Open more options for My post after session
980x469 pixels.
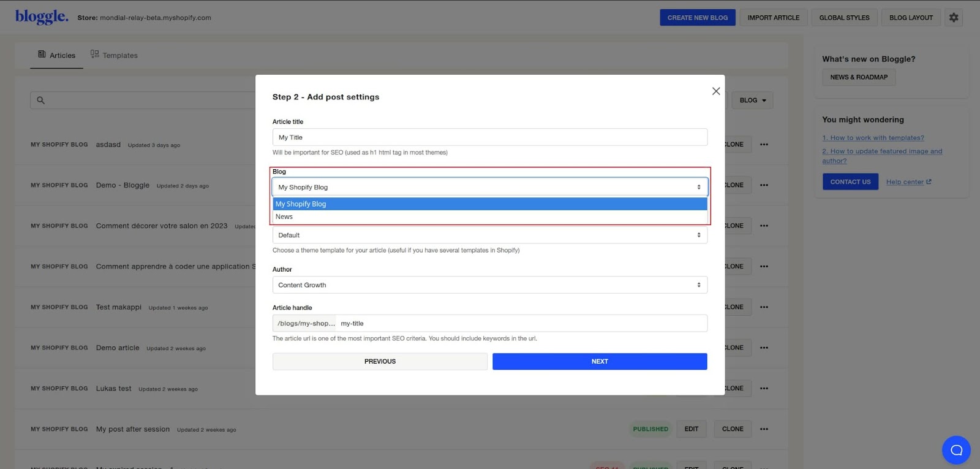(x=764, y=429)
